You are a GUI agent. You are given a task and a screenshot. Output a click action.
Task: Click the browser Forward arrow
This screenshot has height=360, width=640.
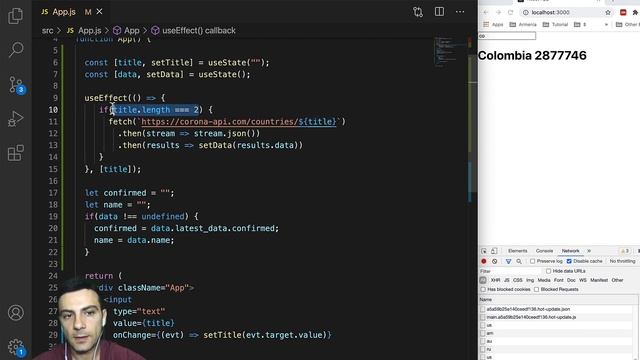pyautogui.click(x=498, y=13)
